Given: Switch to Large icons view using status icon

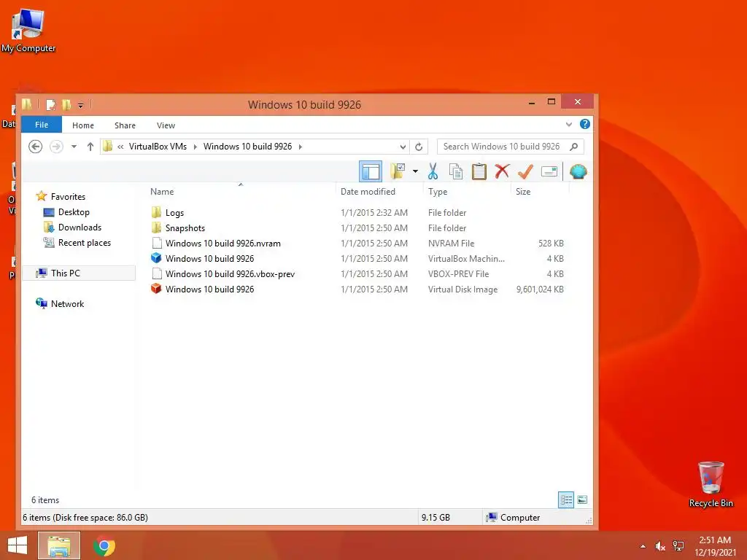Looking at the screenshot, I should [x=582, y=499].
